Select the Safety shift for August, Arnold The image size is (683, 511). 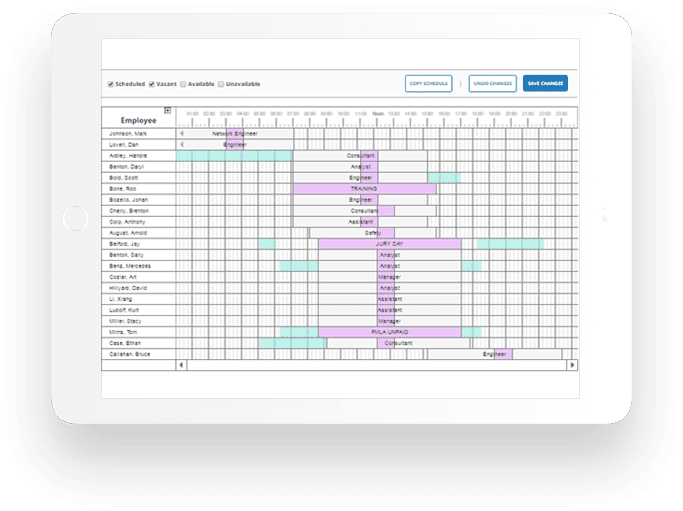click(x=373, y=233)
